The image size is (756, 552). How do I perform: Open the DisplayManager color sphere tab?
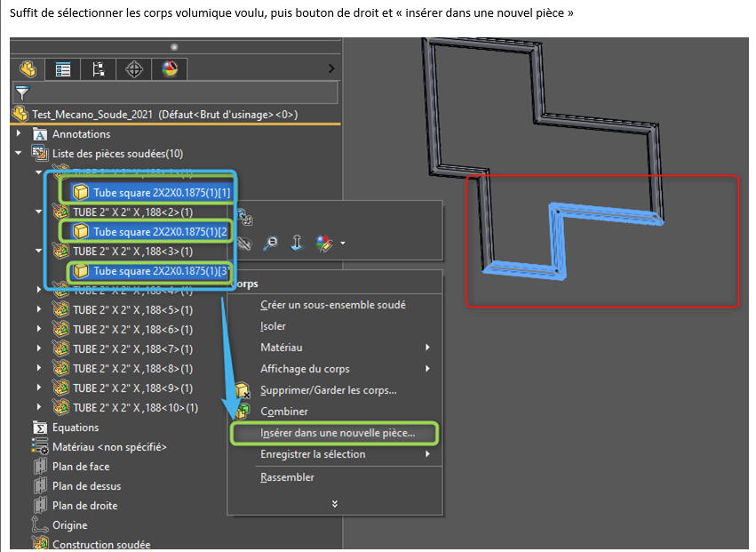[168, 69]
